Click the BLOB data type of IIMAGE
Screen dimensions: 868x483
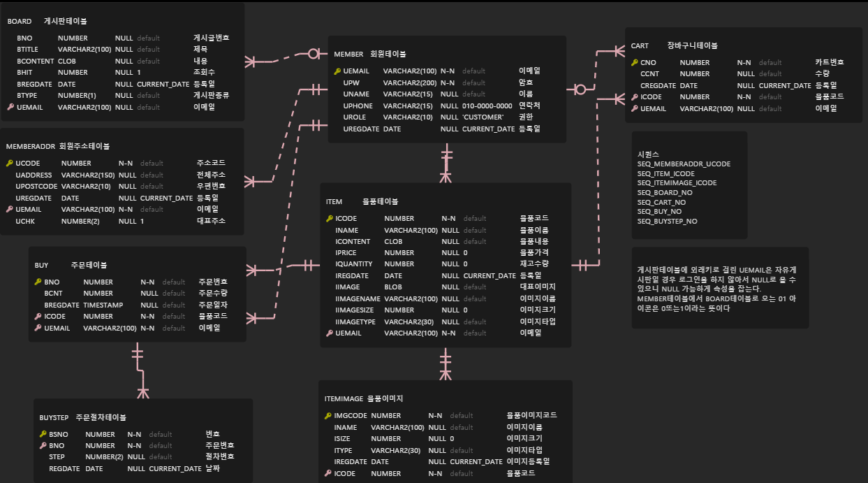(394, 287)
